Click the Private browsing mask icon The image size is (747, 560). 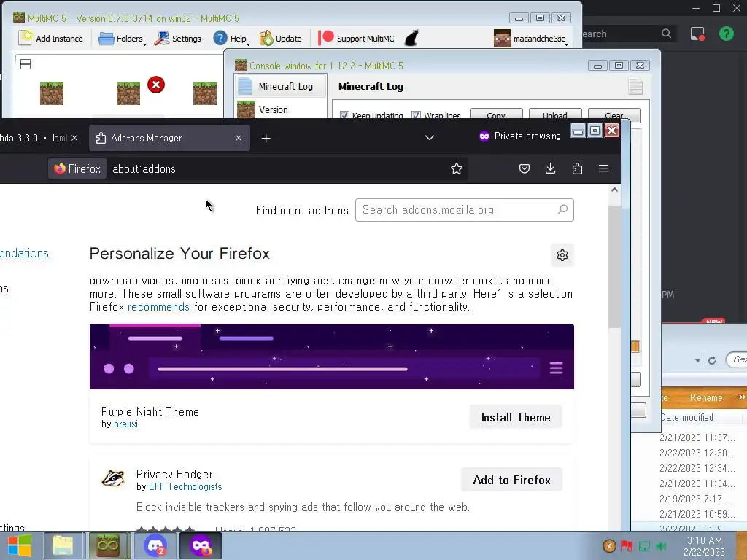coord(484,136)
